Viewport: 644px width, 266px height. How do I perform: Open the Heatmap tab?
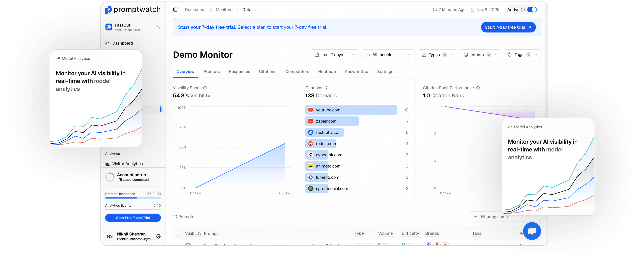[x=327, y=72]
